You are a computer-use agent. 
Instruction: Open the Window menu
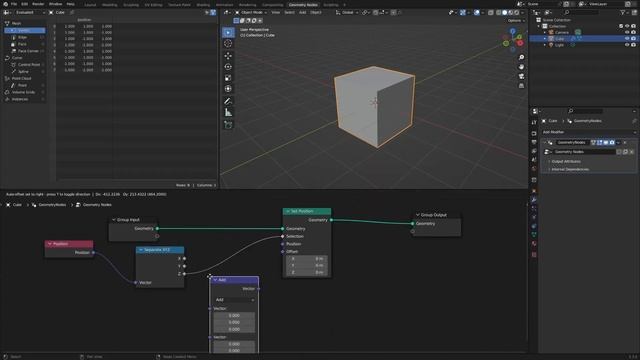pos(56,4)
